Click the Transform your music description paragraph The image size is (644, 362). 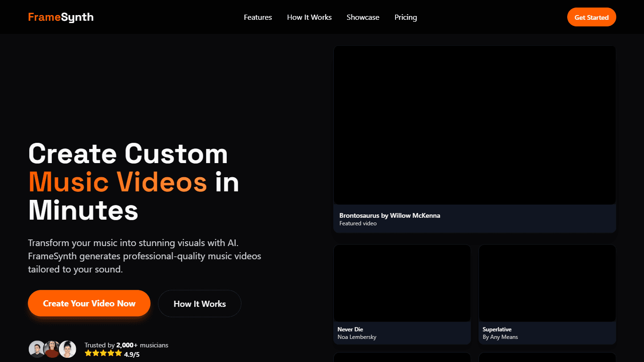(x=145, y=256)
